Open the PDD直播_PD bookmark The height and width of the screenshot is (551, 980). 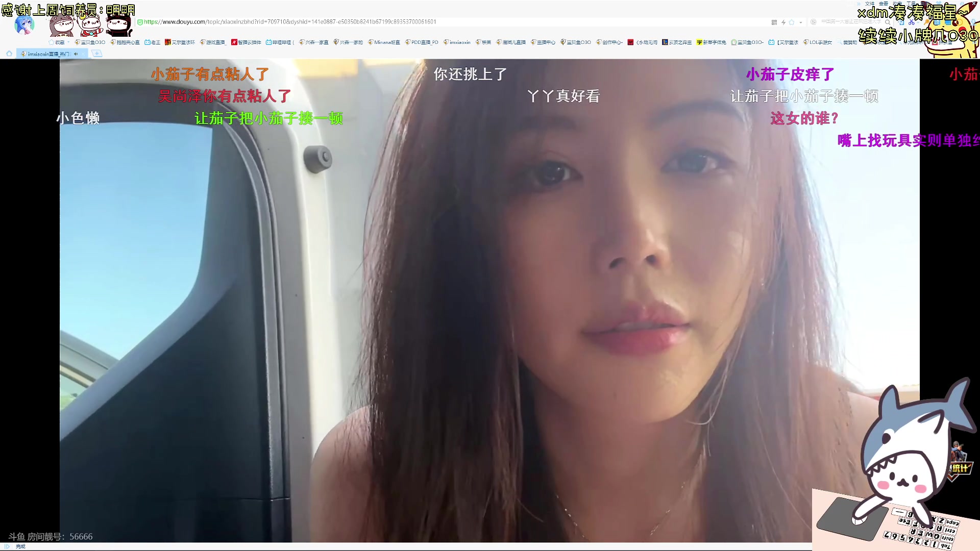click(x=422, y=42)
